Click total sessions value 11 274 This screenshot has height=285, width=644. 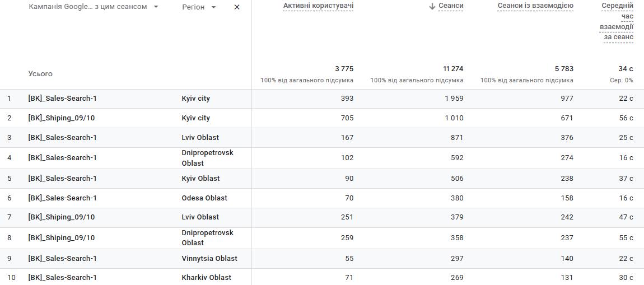453,69
